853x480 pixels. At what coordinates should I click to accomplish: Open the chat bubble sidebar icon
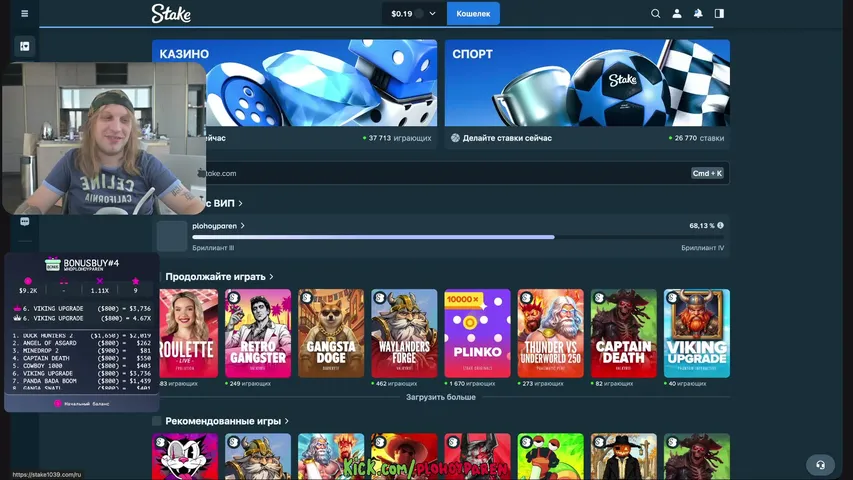pos(24,221)
